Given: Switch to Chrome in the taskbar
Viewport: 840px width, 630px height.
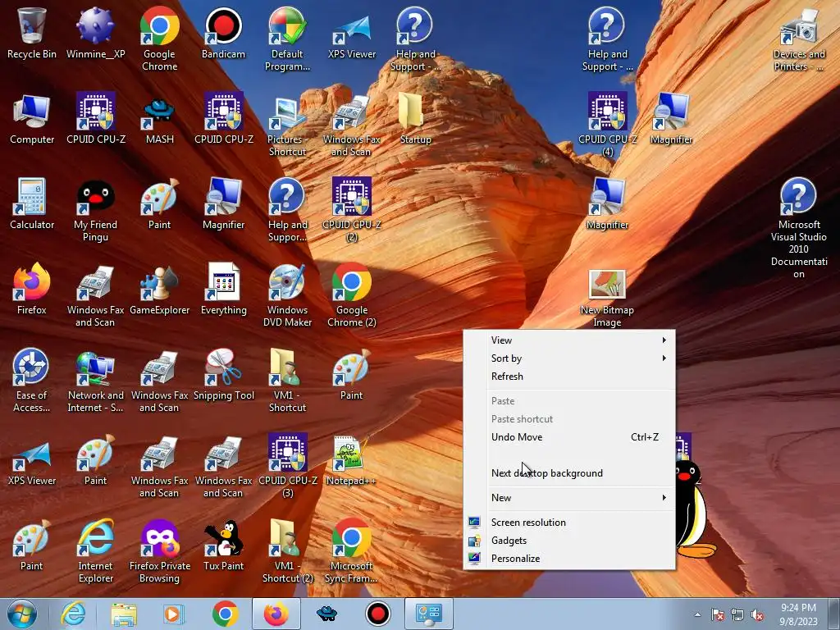Looking at the screenshot, I should click(225, 614).
